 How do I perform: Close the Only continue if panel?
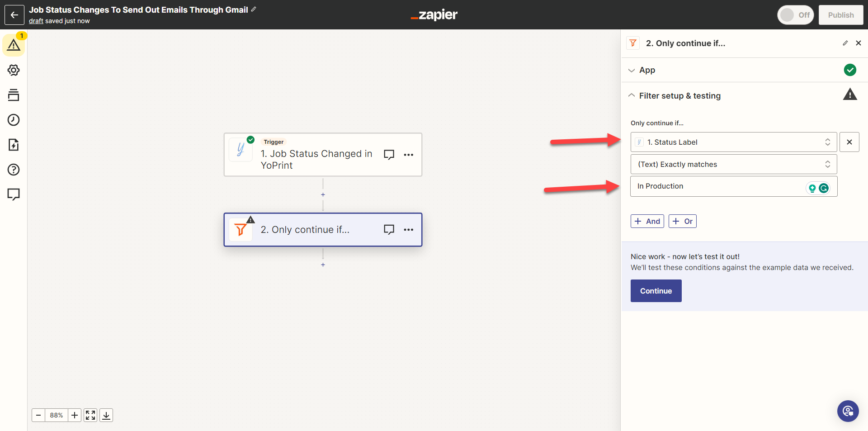click(x=859, y=43)
